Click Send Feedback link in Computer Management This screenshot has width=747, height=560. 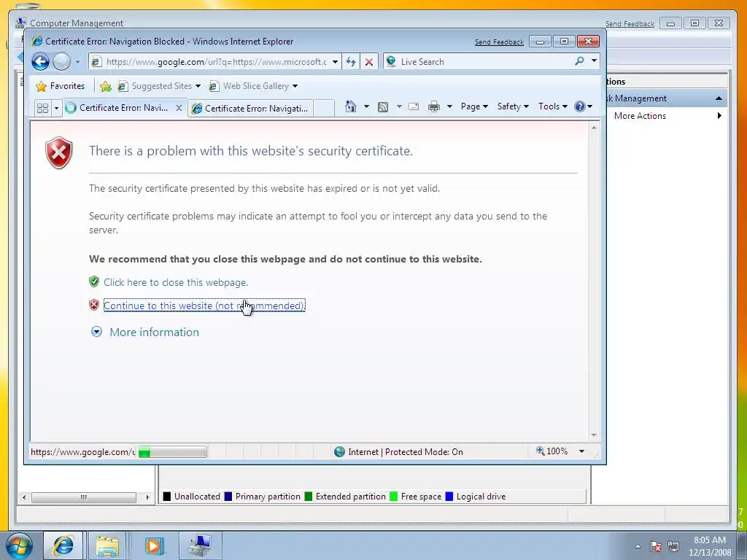pyautogui.click(x=630, y=24)
